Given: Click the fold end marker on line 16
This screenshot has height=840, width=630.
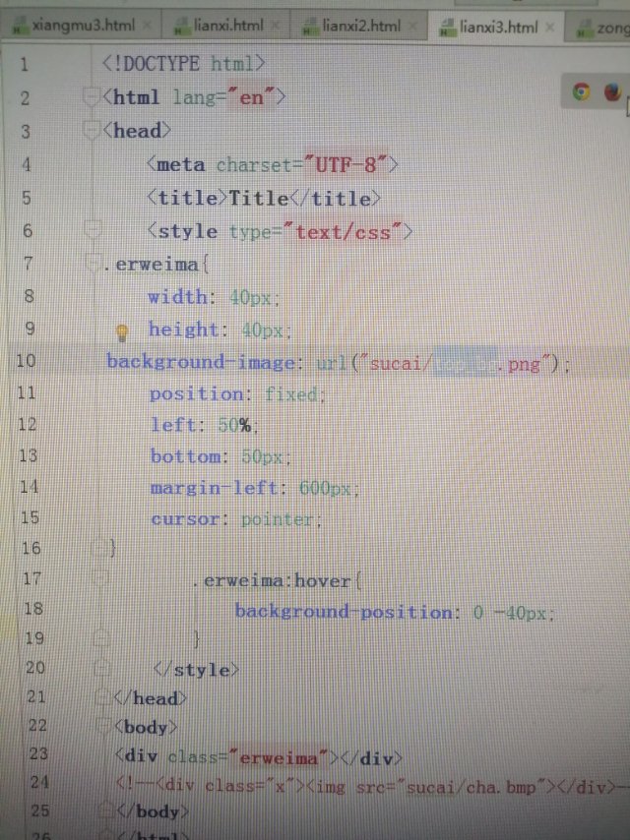Looking at the screenshot, I should pos(99,548).
